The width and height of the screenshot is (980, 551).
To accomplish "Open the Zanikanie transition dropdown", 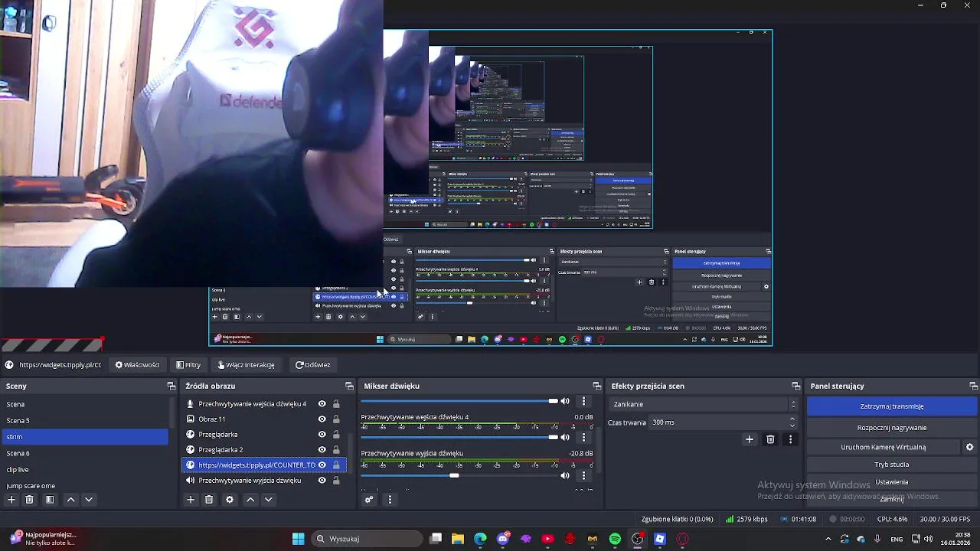I will (x=704, y=404).
